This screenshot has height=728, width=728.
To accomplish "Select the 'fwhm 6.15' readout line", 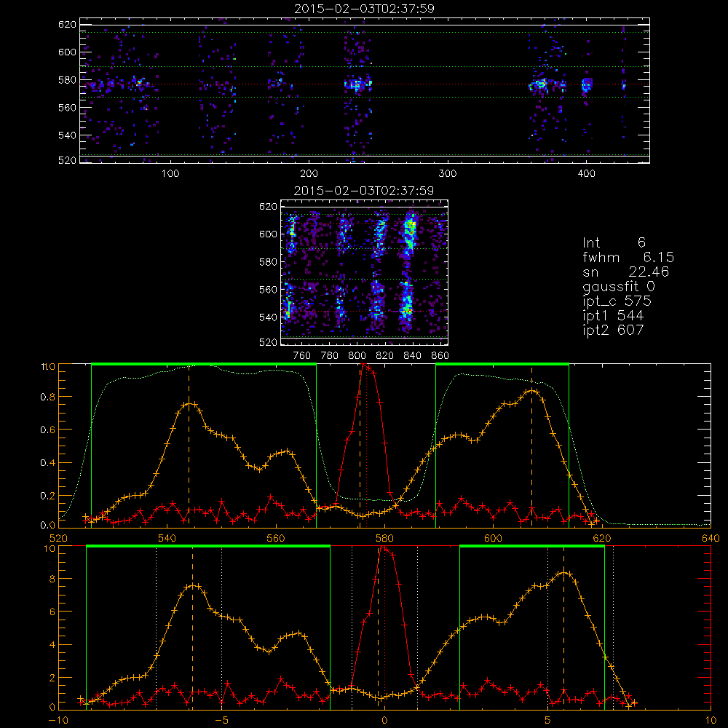I will click(x=628, y=257).
